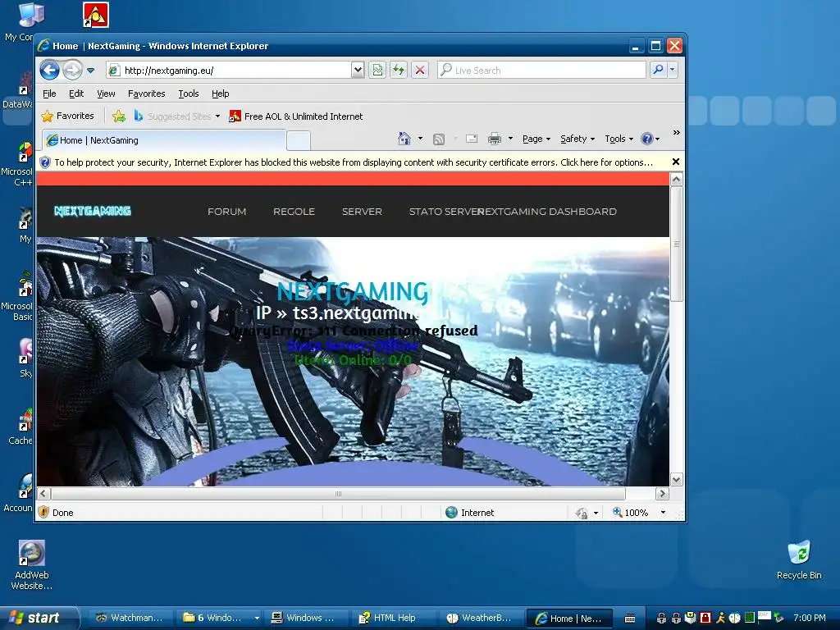This screenshot has width=840, height=630.
Task: Expand the Print dropdown arrow
Action: [510, 139]
